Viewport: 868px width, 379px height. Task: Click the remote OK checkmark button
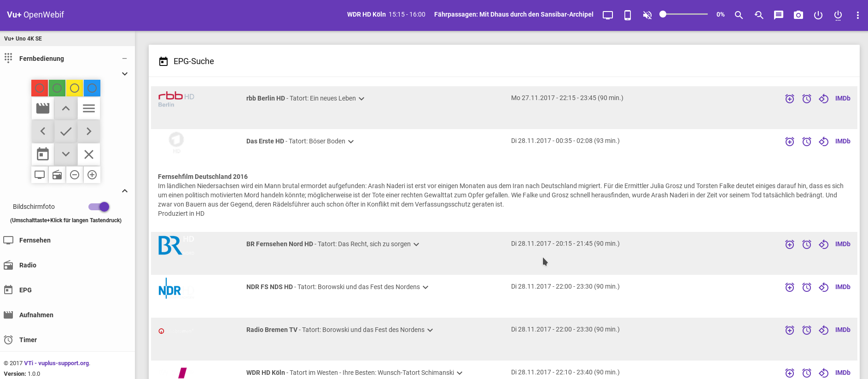tap(66, 131)
